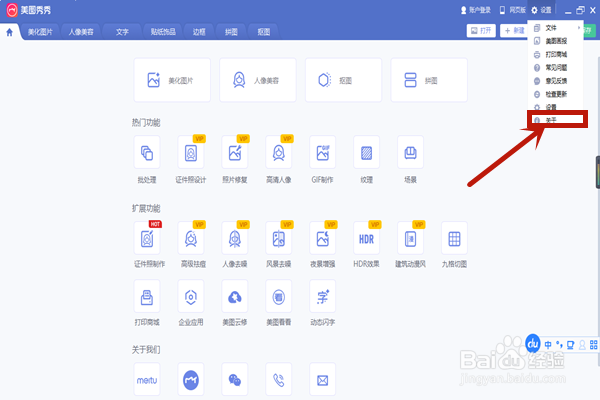The image size is (600, 400).
Task: Open the 美图云修 cloud icon
Action: 235,296
